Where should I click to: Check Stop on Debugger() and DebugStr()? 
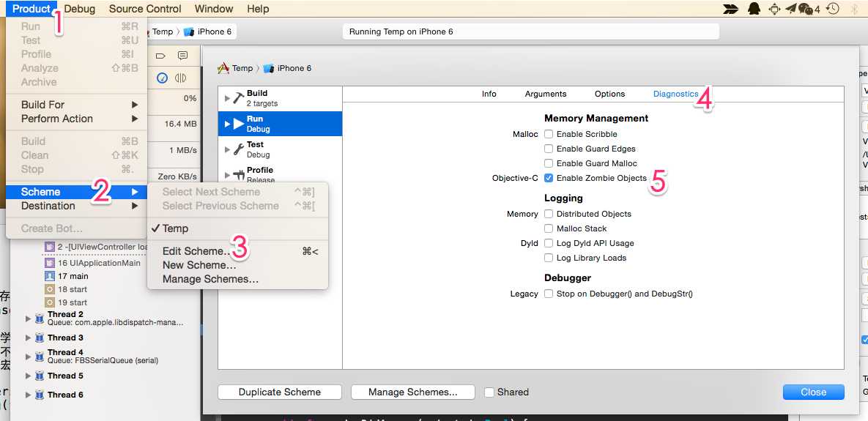549,294
